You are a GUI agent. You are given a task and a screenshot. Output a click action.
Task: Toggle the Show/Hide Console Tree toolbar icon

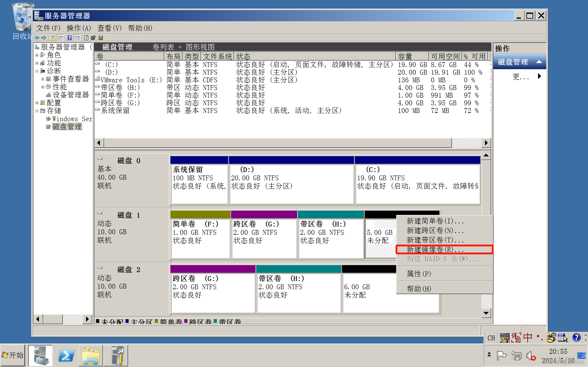[61, 38]
